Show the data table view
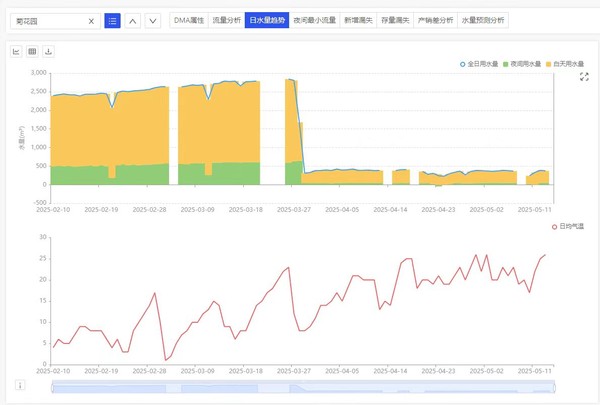600x405 pixels. pos(33,51)
